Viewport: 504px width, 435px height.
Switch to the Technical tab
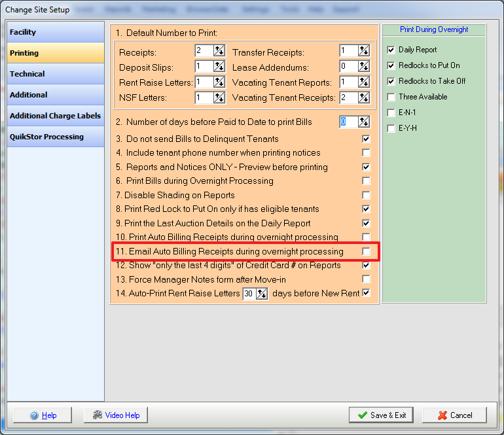[56, 74]
